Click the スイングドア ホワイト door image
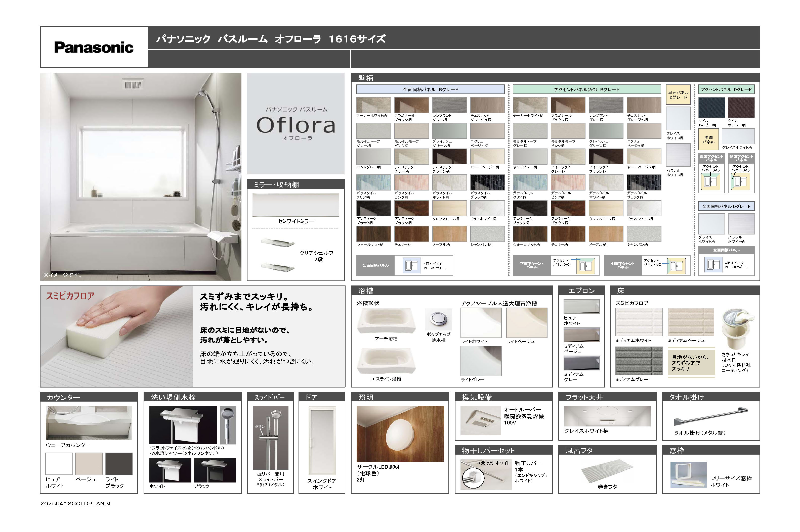The image size is (800, 532). click(x=322, y=441)
